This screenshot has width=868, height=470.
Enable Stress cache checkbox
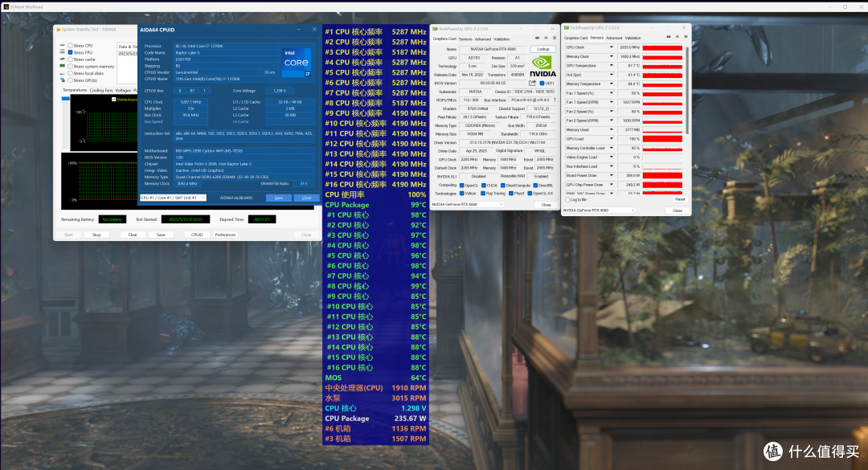click(70, 59)
